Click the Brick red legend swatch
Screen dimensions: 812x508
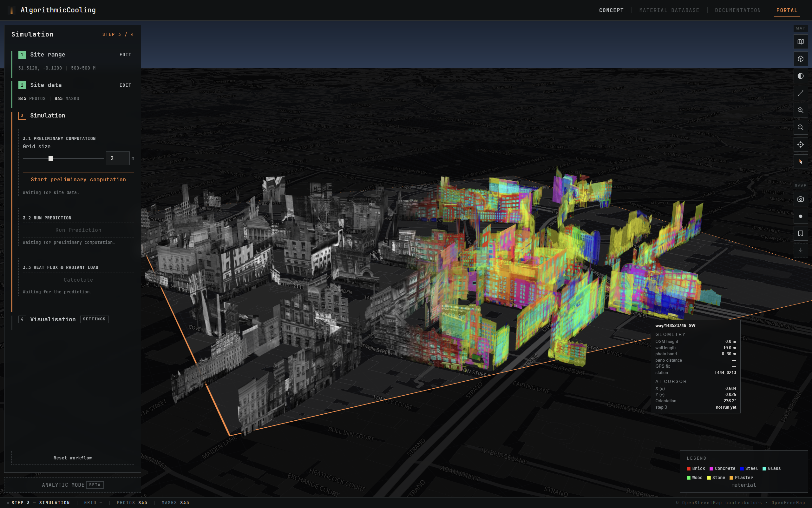[689, 468]
